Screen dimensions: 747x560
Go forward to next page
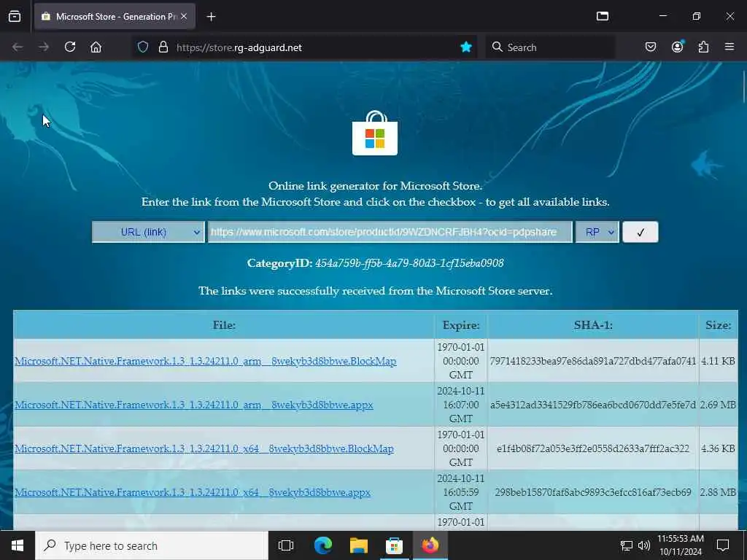[x=44, y=47]
